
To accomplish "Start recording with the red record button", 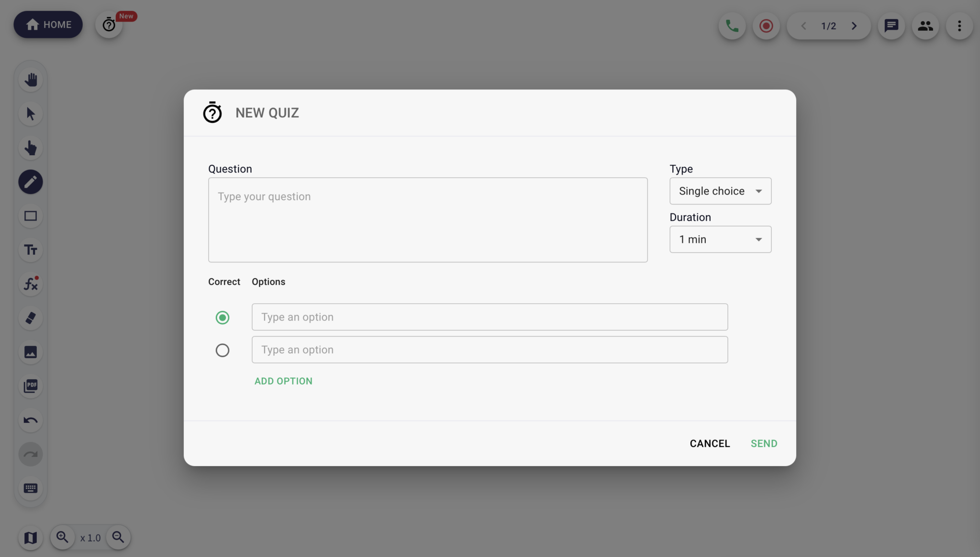I will 766,26.
